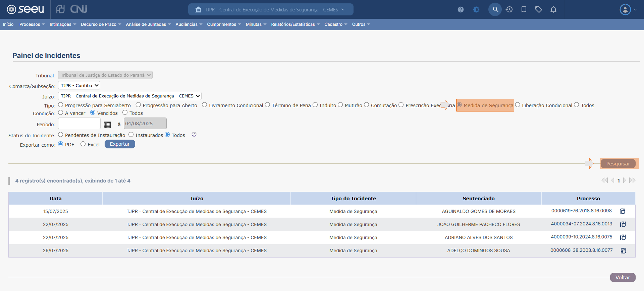
Task: Open the history clock icon
Action: pyautogui.click(x=509, y=10)
